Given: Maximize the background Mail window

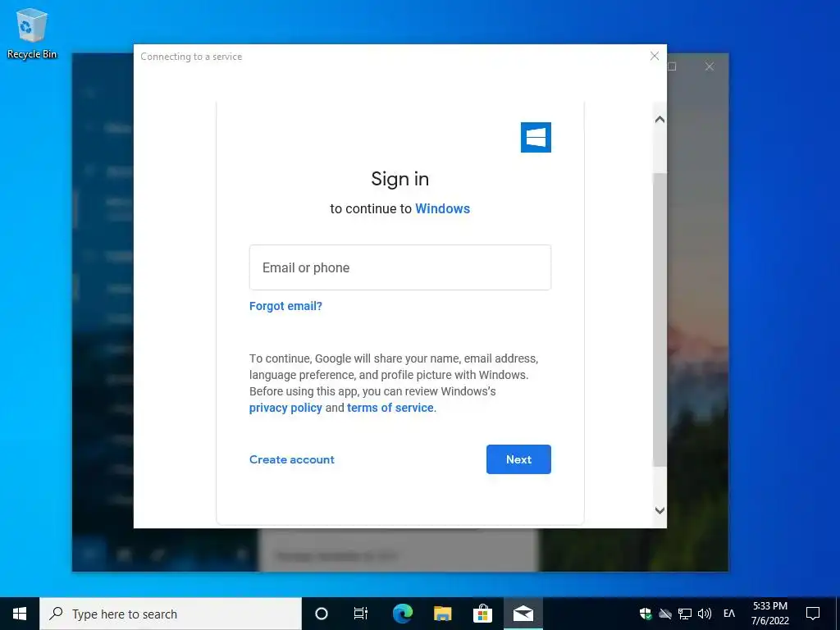Looking at the screenshot, I should [673, 66].
